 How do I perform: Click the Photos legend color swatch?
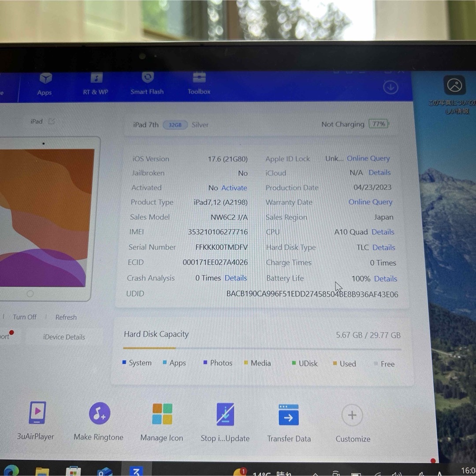point(205,362)
